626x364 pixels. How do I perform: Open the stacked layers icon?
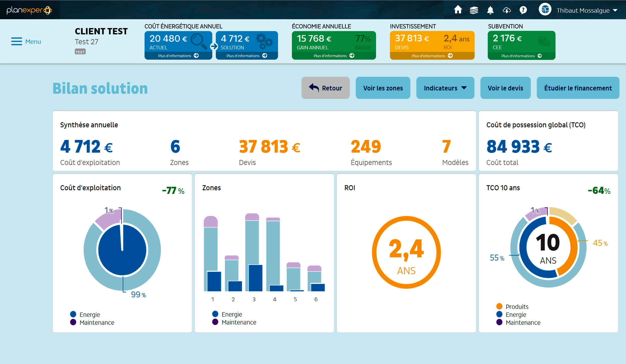pyautogui.click(x=474, y=10)
